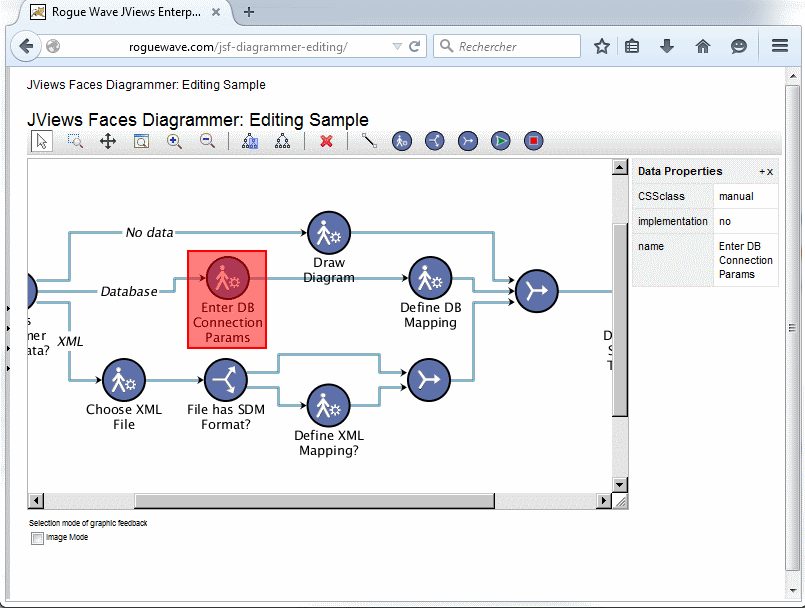
Task: Activate the zoom rectangle tool
Action: coord(75,141)
